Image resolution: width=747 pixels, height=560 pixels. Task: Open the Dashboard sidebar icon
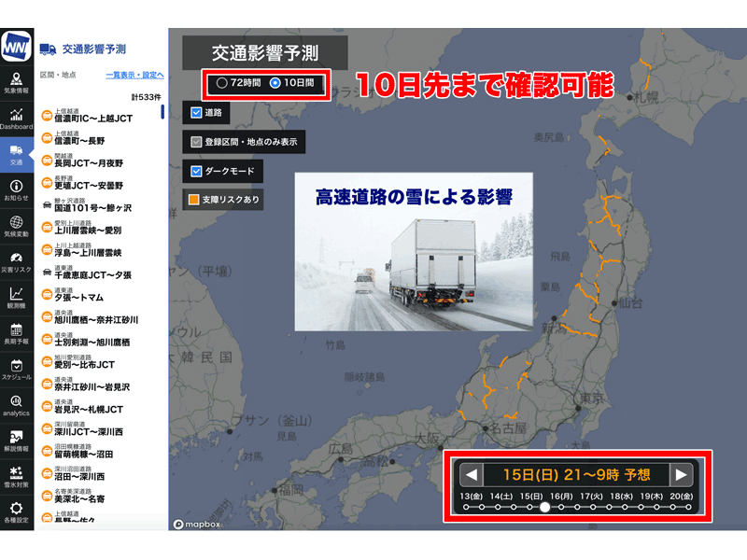[17, 118]
